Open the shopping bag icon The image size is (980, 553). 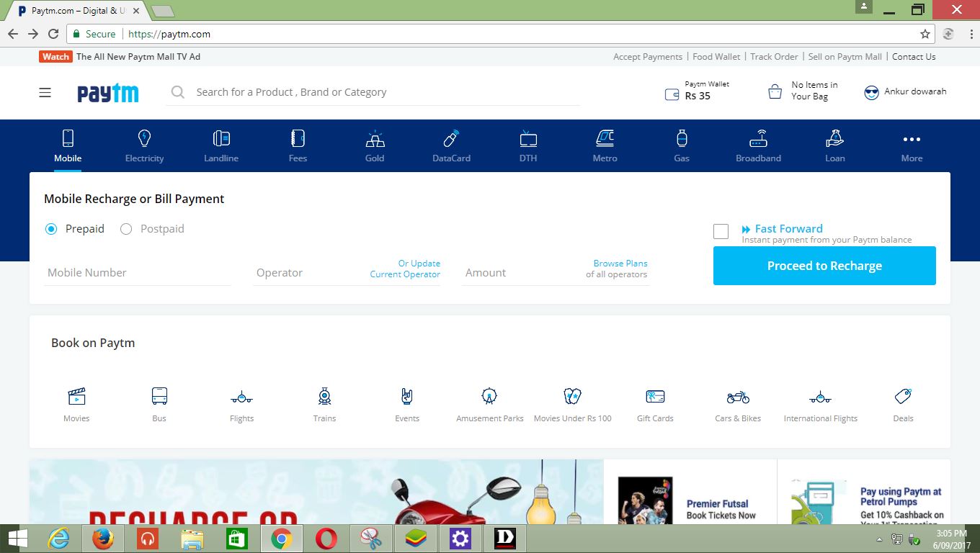tap(775, 91)
